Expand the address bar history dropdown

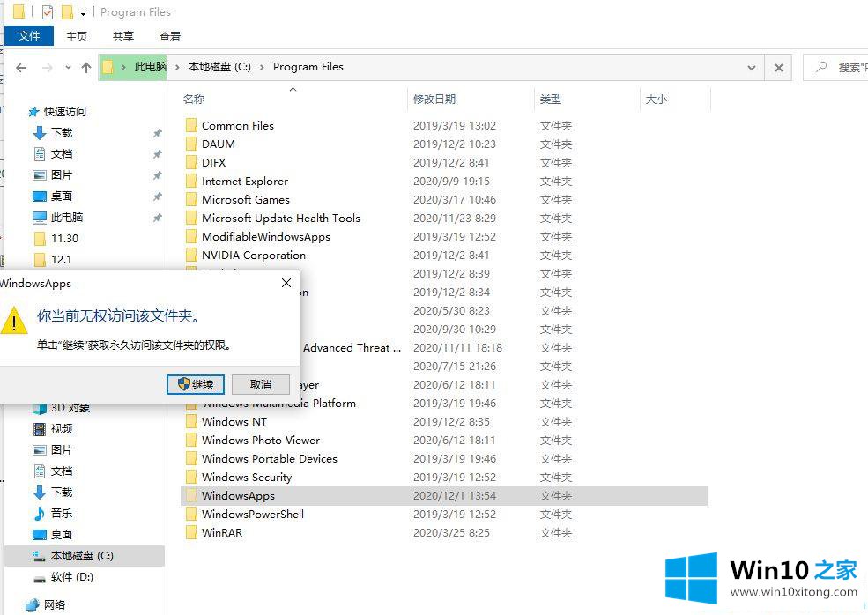click(x=751, y=68)
